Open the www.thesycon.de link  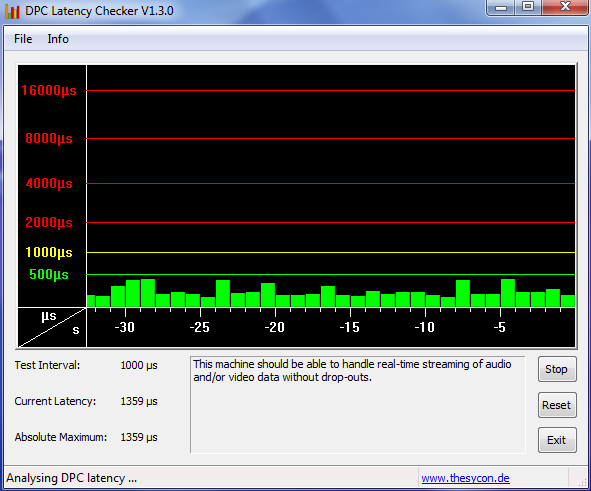click(x=465, y=478)
